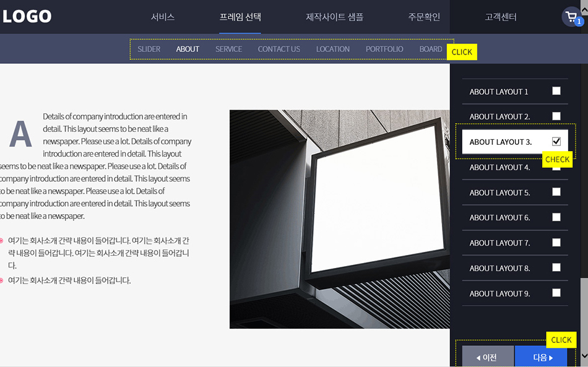Image resolution: width=588 pixels, height=367 pixels.
Task: Check the ABOUT LAYOUT 7 checkbox
Action: (x=556, y=243)
